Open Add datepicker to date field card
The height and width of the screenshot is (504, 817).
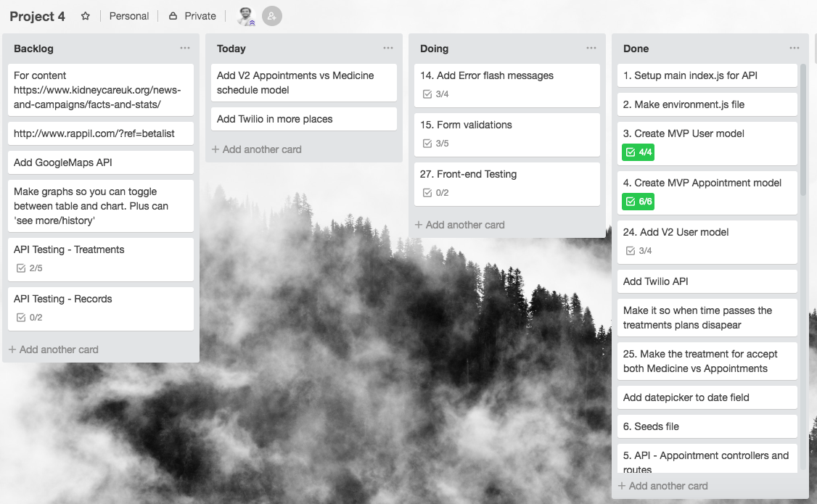(707, 398)
